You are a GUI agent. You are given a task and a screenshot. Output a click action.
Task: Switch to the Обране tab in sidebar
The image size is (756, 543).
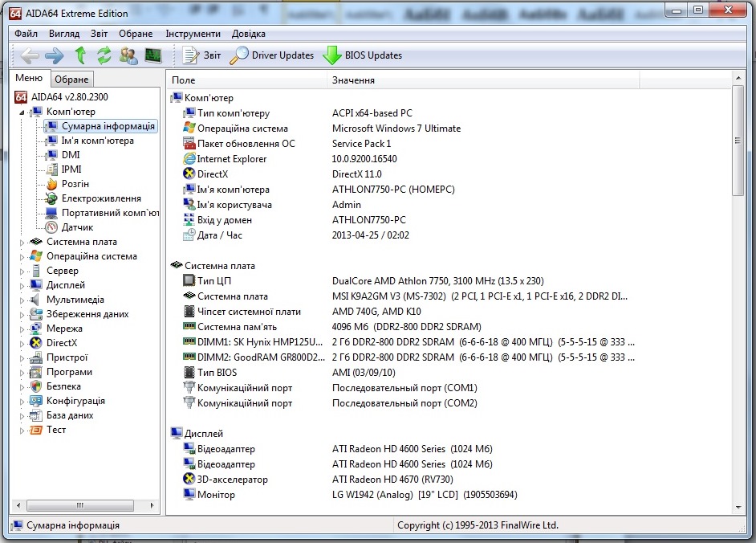tap(71, 80)
